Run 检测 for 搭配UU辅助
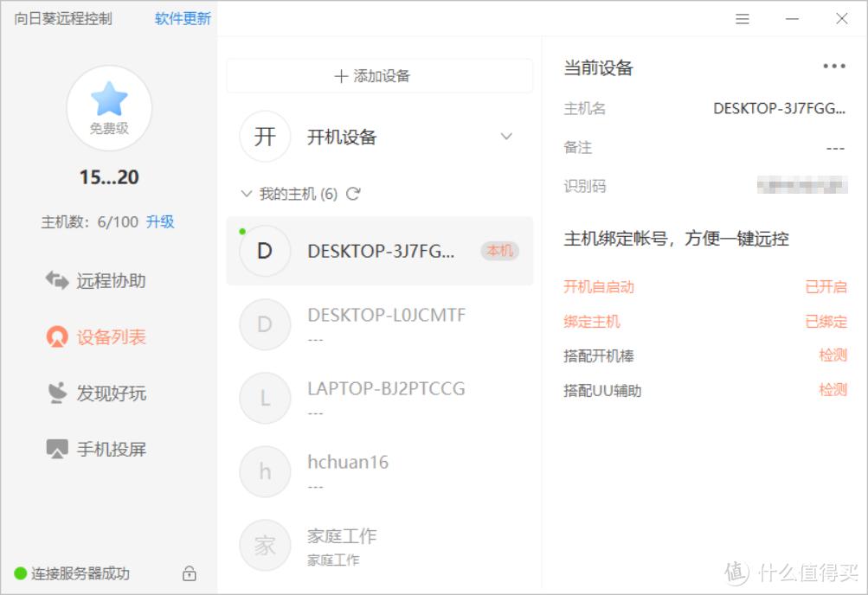Viewport: 868px width, 595px height. tap(832, 390)
